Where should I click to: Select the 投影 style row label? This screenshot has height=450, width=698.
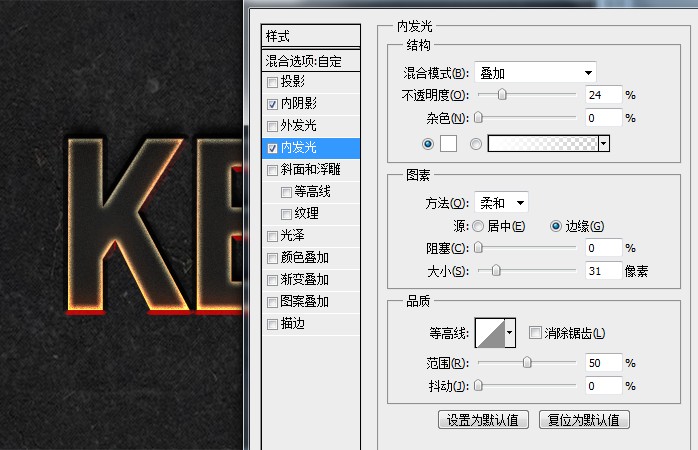click(x=292, y=81)
